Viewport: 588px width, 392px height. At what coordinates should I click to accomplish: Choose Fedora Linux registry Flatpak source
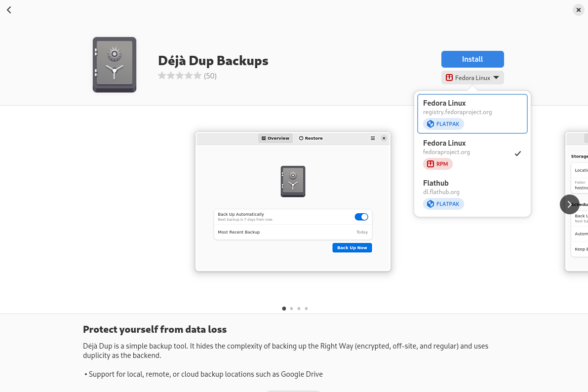click(x=472, y=114)
